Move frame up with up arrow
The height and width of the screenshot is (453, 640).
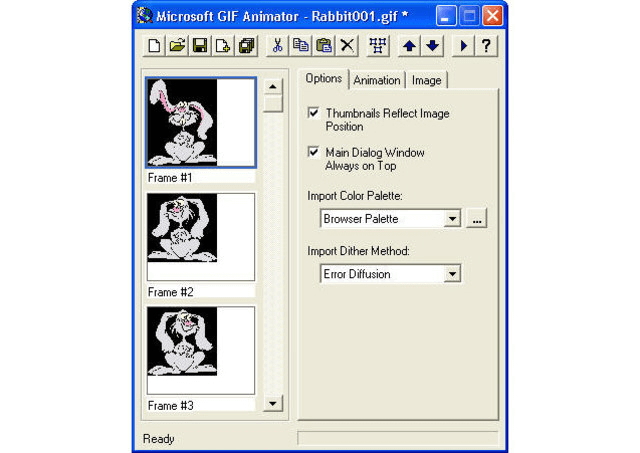409,45
